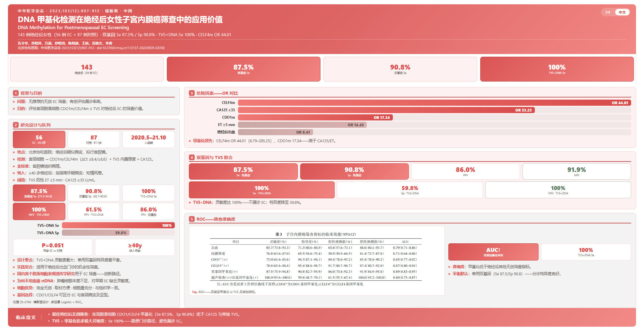Click the 伦理 ZS-2740 footnote

[48, 302]
